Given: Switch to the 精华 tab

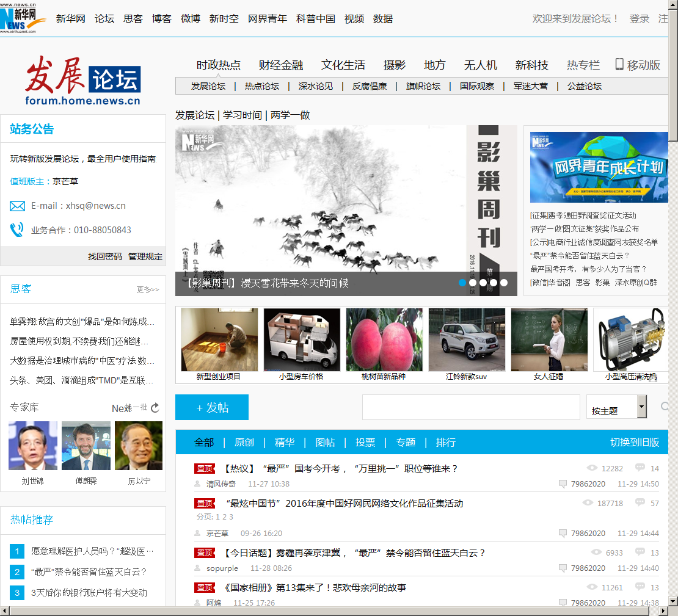Looking at the screenshot, I should 285,442.
